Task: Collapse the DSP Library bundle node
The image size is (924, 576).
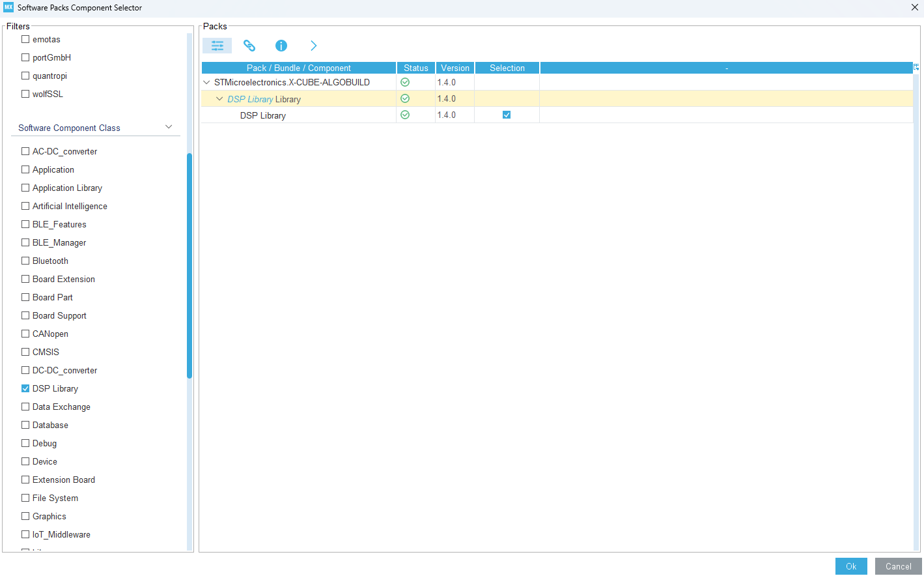Action: tap(219, 98)
